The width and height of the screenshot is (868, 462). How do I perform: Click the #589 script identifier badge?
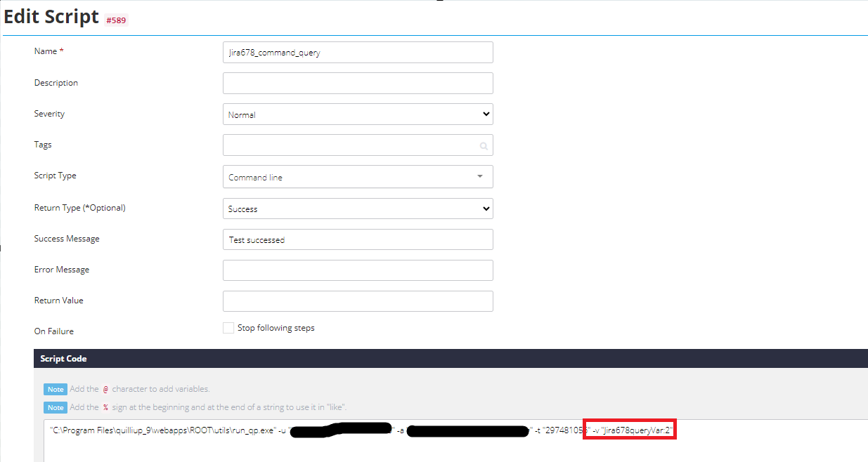pos(117,20)
